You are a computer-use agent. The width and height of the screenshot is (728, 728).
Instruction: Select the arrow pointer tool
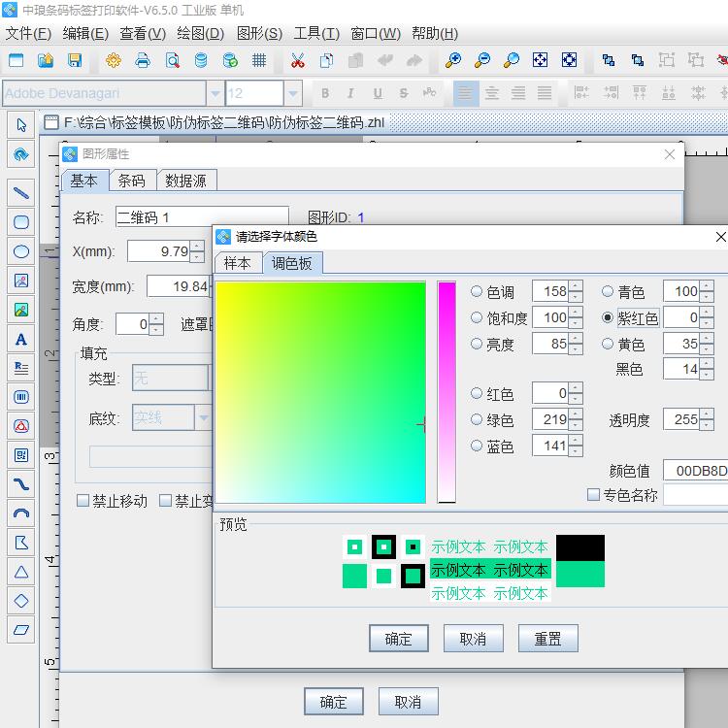pyautogui.click(x=21, y=125)
